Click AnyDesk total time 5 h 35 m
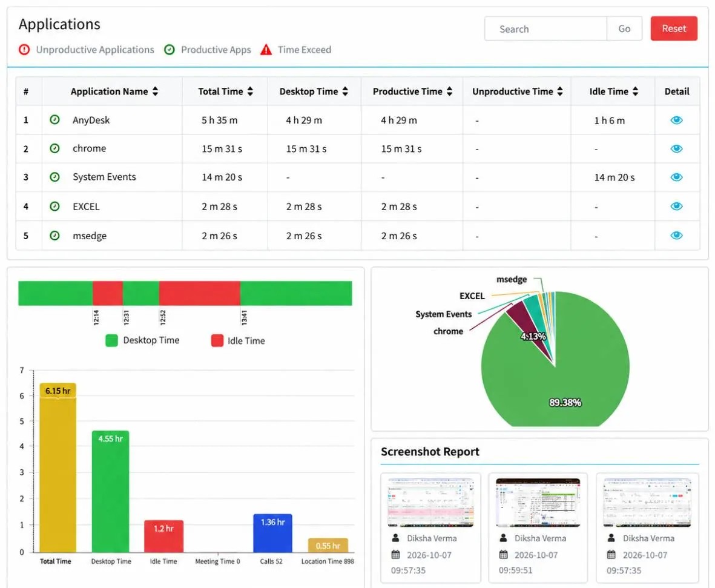 [x=219, y=120]
